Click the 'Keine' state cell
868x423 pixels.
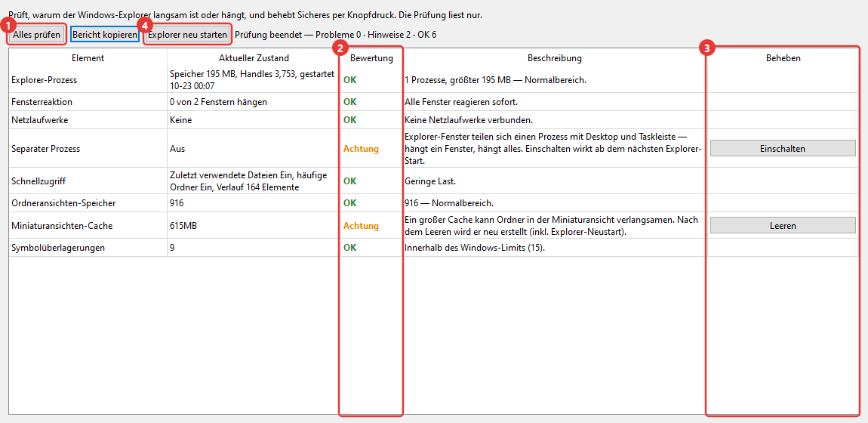tap(254, 120)
